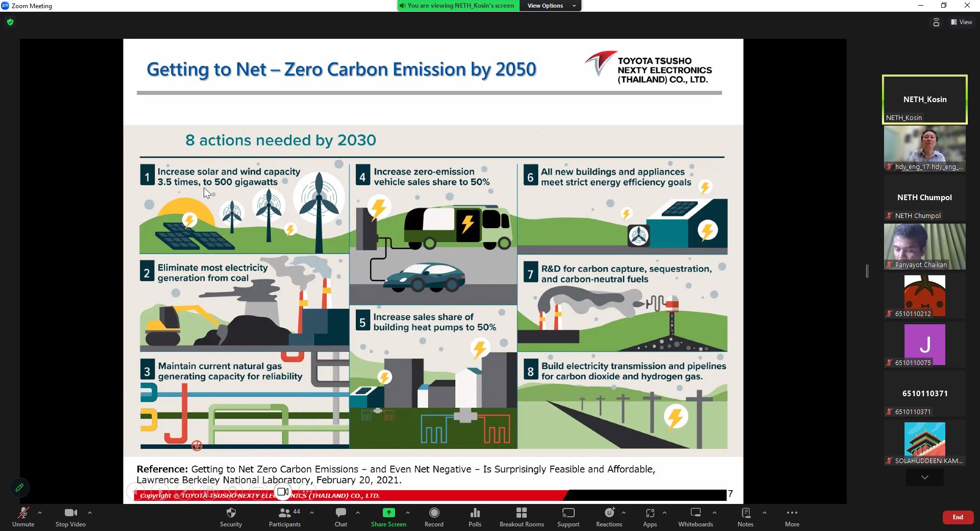Select Panyayot Chaikan's video thumbnail
Image resolution: width=980 pixels, height=531 pixels.
[x=924, y=246]
